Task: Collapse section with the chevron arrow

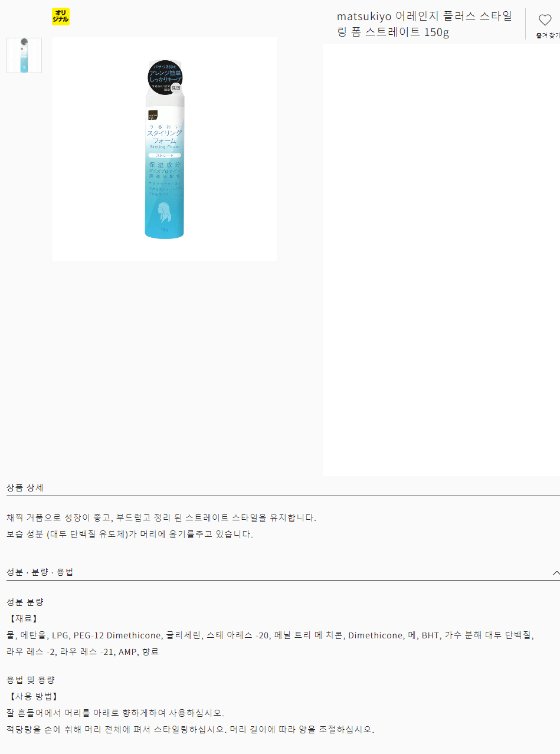Action: point(556,573)
